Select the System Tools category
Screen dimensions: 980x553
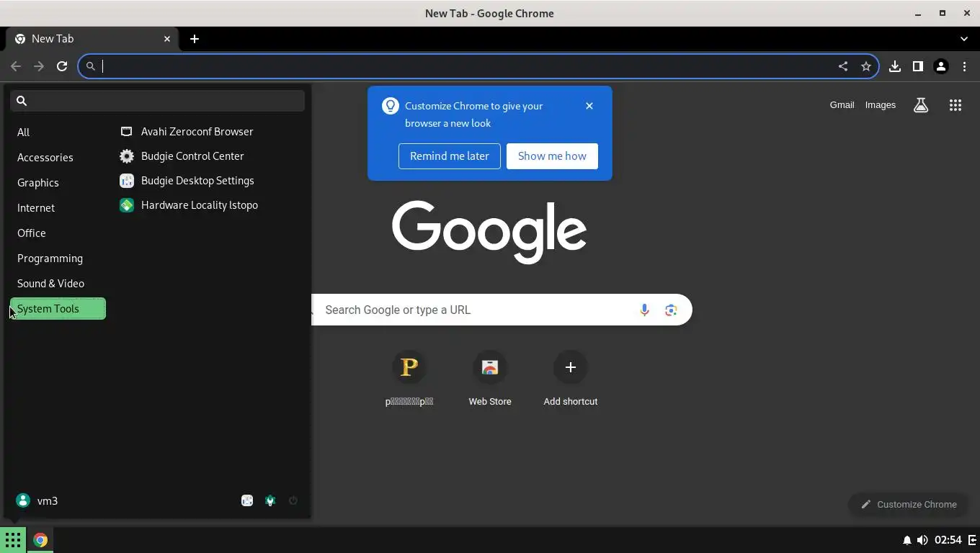tap(58, 308)
